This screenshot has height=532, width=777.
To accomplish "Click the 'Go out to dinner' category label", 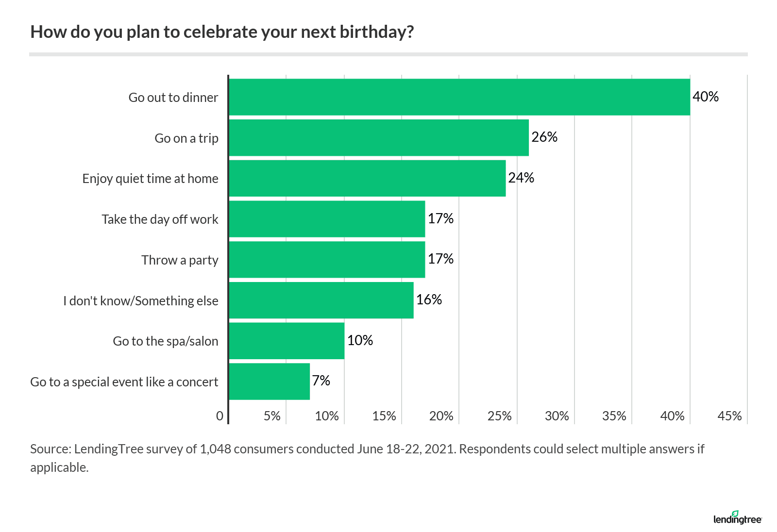I will point(173,98).
